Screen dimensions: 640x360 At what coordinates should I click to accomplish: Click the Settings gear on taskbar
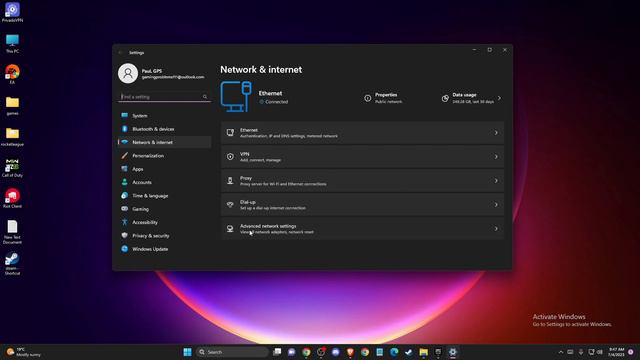pos(453,352)
